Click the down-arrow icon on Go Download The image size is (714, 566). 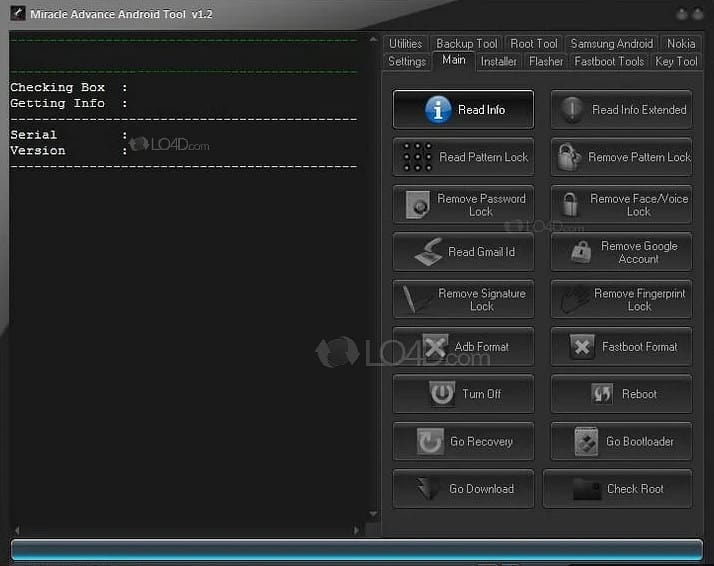[x=428, y=489]
